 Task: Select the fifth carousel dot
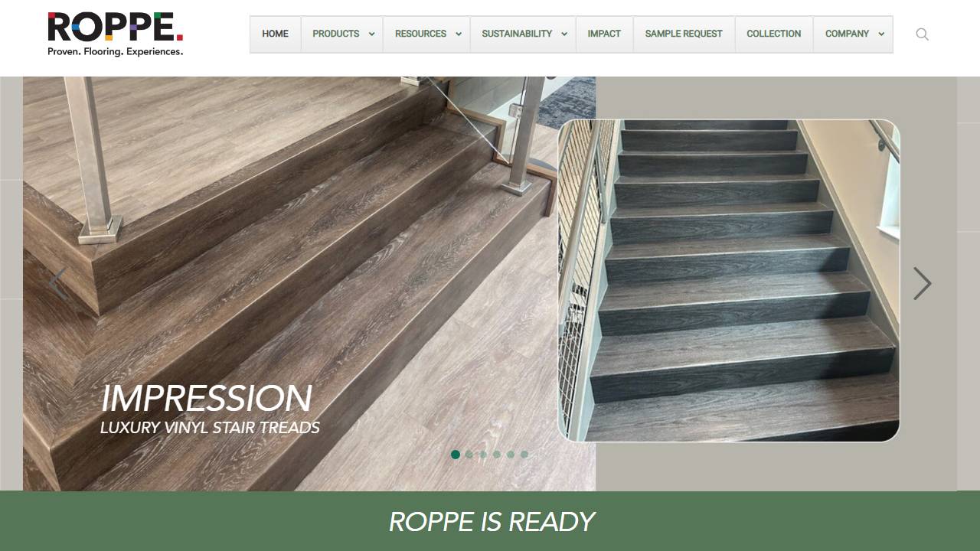[511, 455]
